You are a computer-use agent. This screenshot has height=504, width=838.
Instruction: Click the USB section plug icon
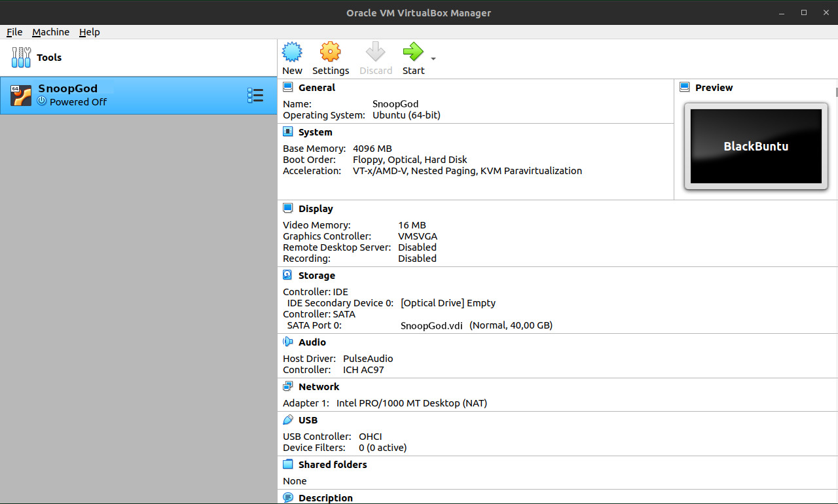pyautogui.click(x=288, y=420)
